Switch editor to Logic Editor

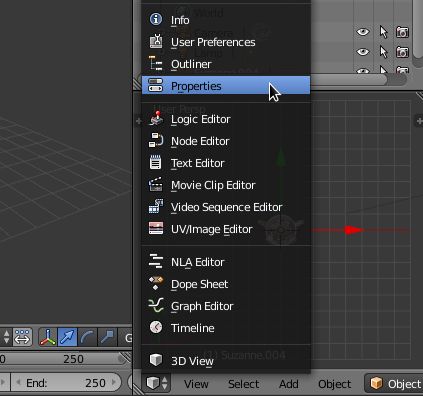(x=226, y=119)
